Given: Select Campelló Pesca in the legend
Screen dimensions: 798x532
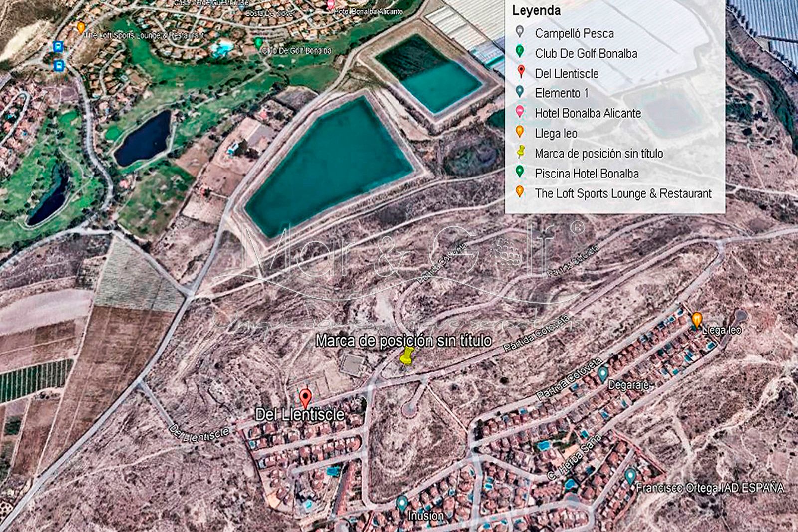Looking at the screenshot, I should [x=574, y=33].
